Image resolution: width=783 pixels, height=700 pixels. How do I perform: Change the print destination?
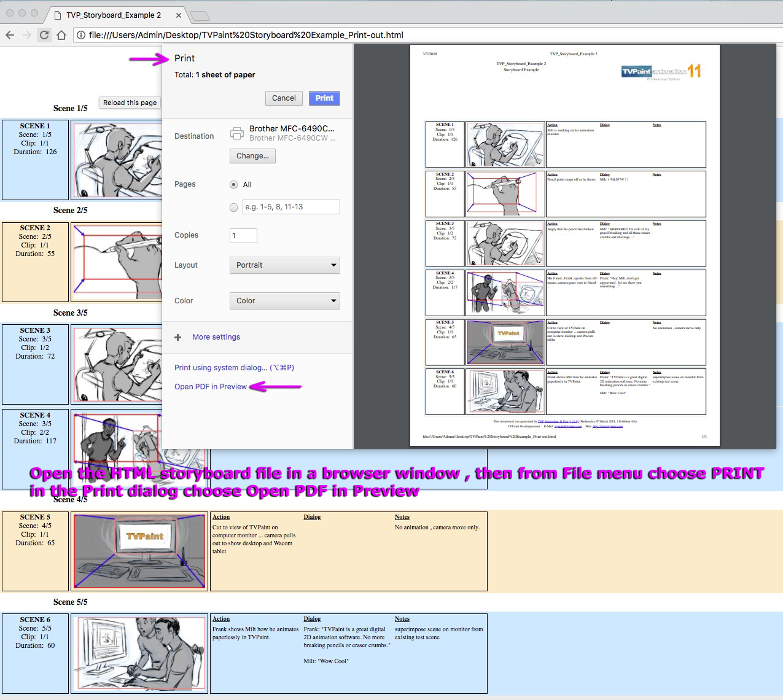click(252, 156)
